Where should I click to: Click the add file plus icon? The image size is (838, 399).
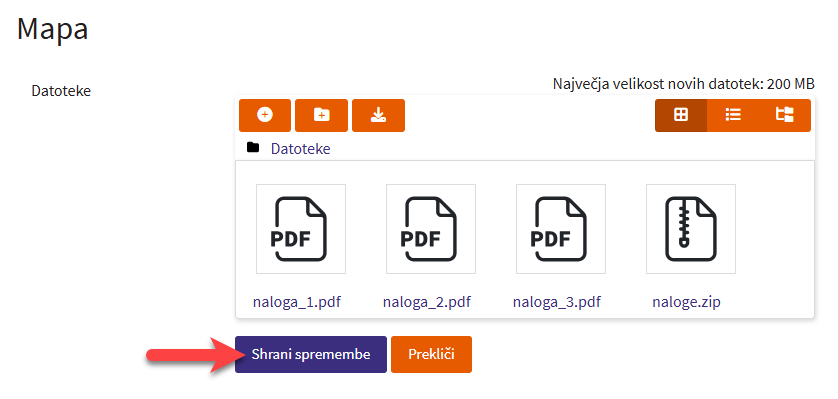(265, 115)
